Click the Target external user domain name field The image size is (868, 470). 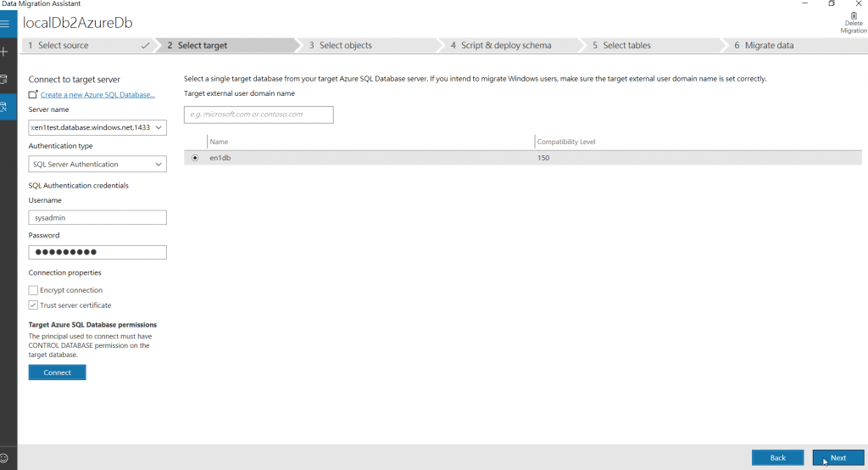259,115
